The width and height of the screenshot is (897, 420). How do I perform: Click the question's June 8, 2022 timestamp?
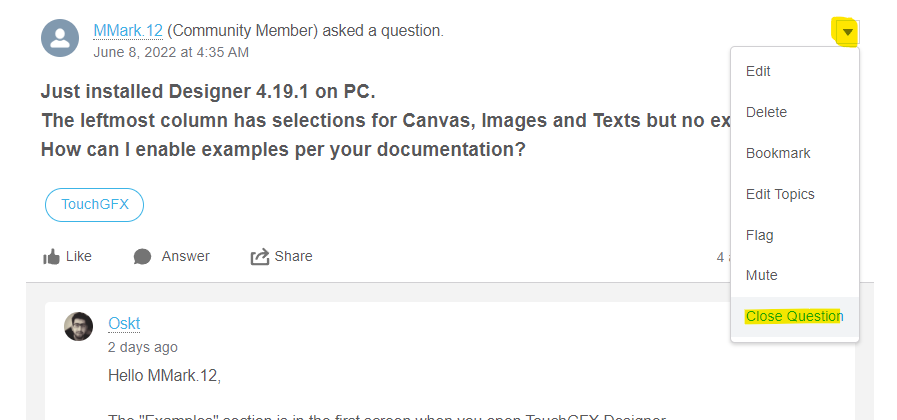[171, 53]
